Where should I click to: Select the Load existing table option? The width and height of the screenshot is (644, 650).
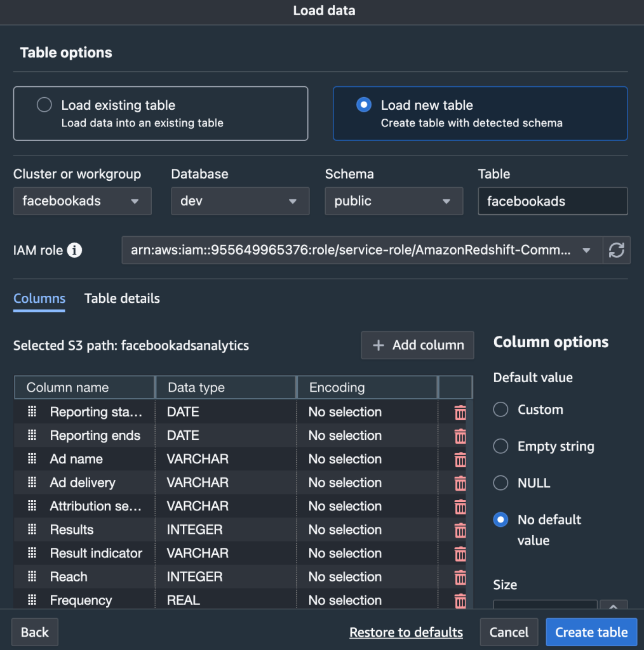click(44, 105)
